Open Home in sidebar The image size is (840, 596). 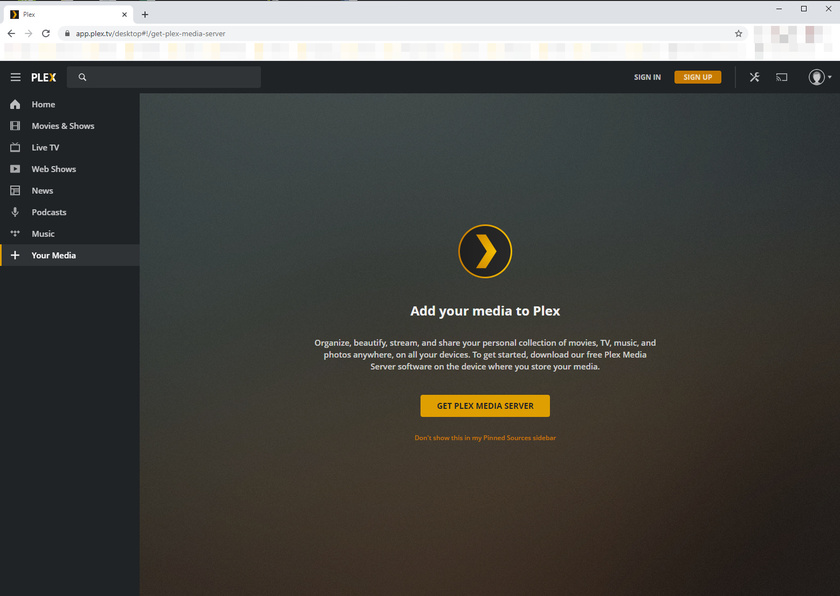(70, 104)
